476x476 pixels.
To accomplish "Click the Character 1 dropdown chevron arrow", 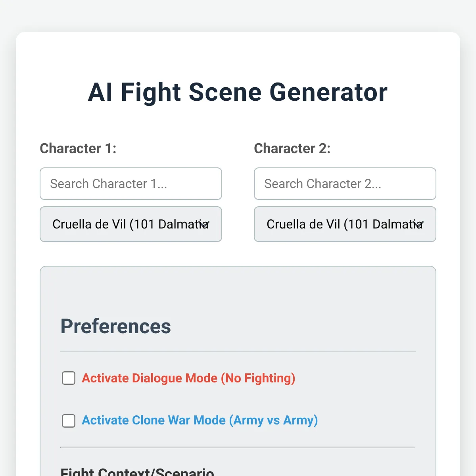I will (204, 225).
